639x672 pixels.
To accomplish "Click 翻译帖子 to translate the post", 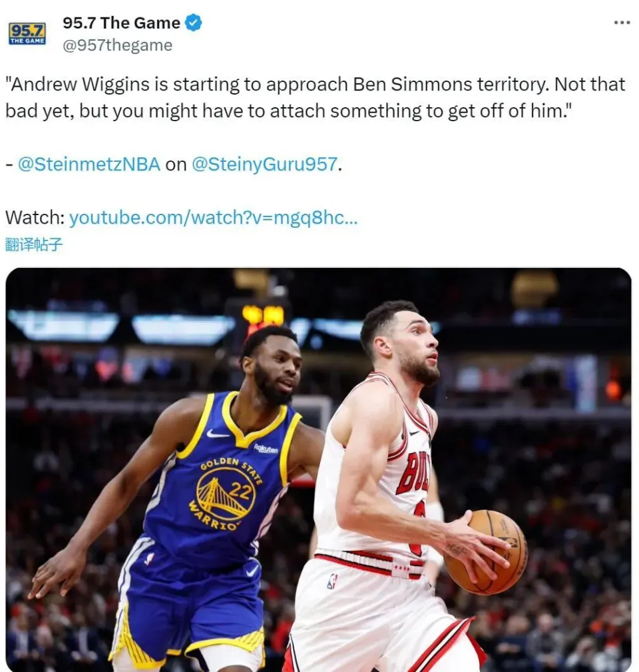I will pos(34,244).
